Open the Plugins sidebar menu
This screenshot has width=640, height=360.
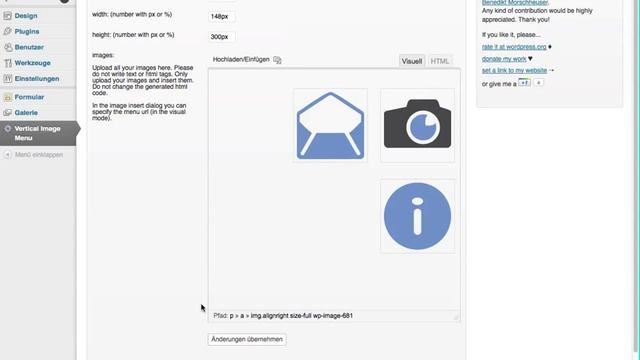pyautogui.click(x=27, y=31)
